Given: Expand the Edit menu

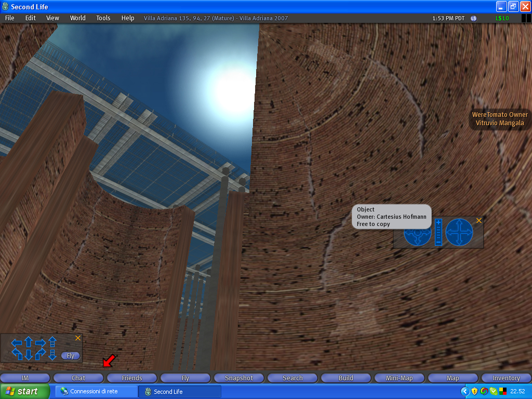Looking at the screenshot, I should click(x=31, y=18).
